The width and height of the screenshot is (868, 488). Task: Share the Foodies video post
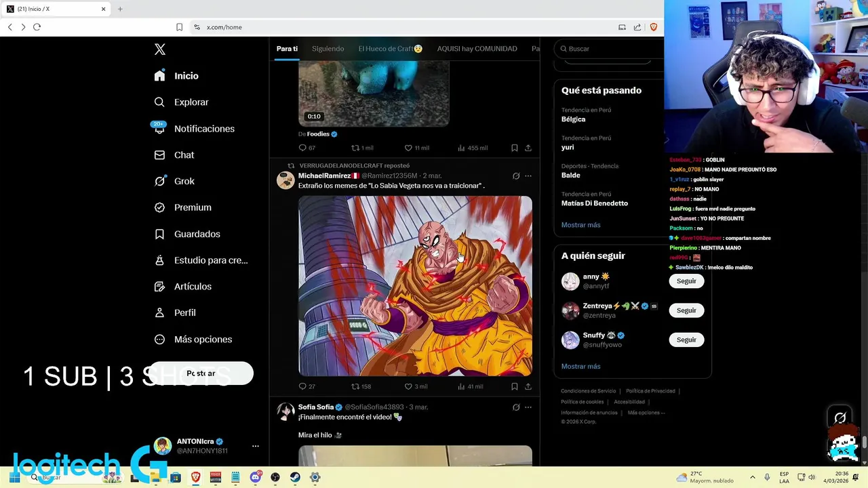pyautogui.click(x=528, y=148)
